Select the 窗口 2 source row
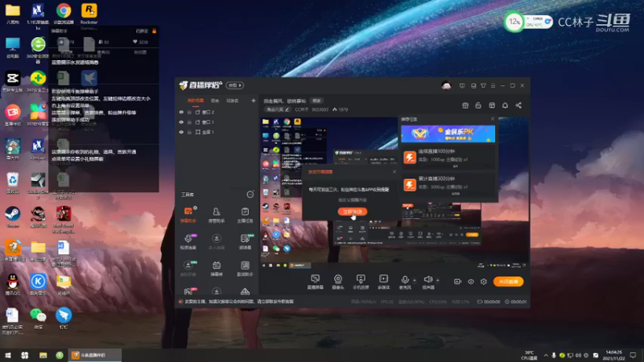This screenshot has height=362, width=644. (217, 112)
